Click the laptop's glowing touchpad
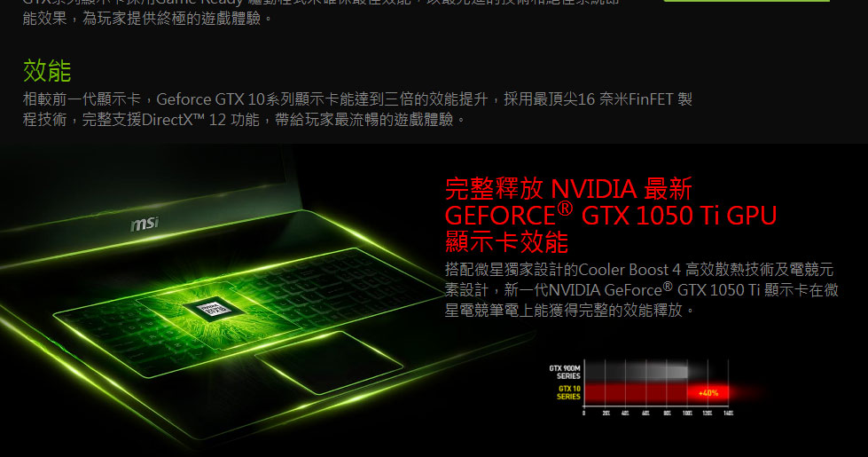868x457 pixels. coord(329,362)
